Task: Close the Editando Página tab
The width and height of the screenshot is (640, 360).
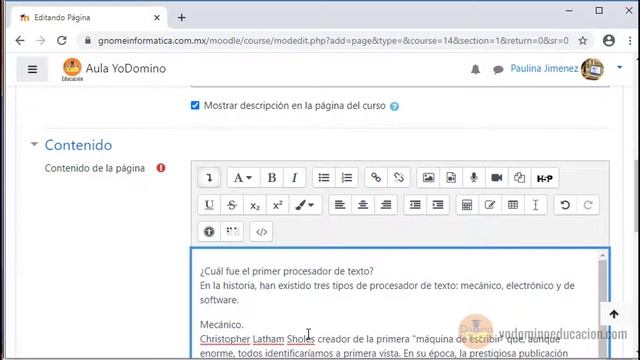Action: (157, 18)
